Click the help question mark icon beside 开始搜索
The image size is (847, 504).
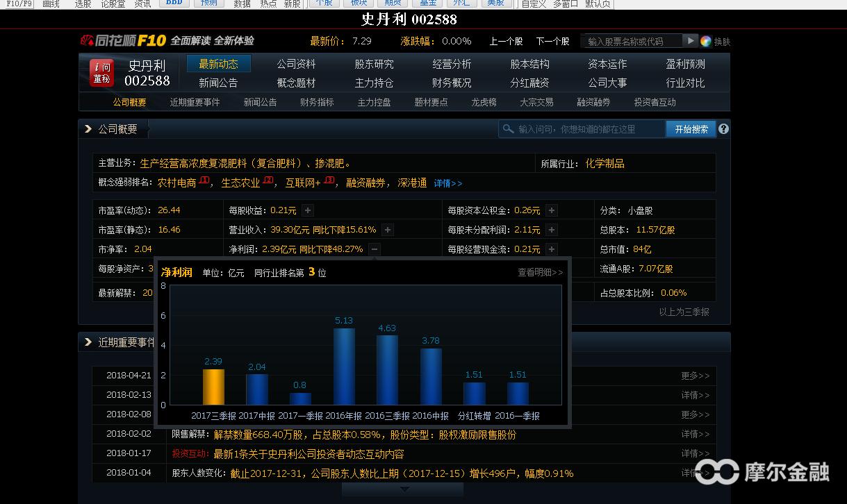pos(723,128)
